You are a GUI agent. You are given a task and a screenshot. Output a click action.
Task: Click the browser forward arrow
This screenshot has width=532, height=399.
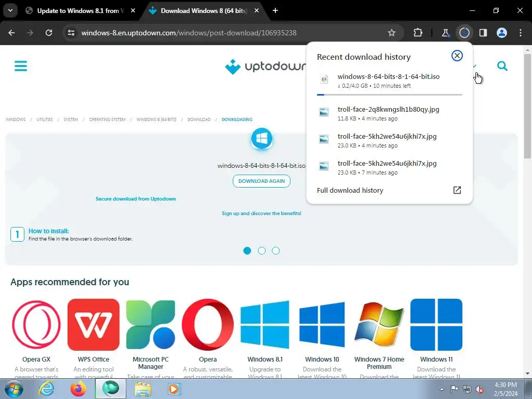tap(30, 33)
